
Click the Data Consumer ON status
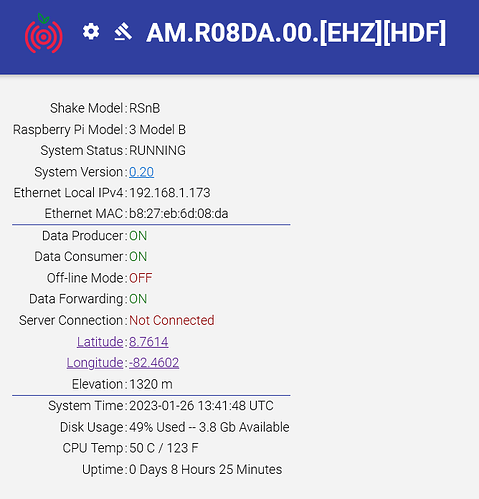pos(138,257)
